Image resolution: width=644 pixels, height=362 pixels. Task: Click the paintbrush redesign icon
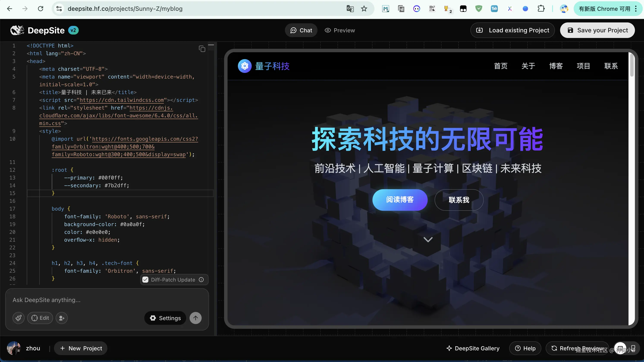19,318
